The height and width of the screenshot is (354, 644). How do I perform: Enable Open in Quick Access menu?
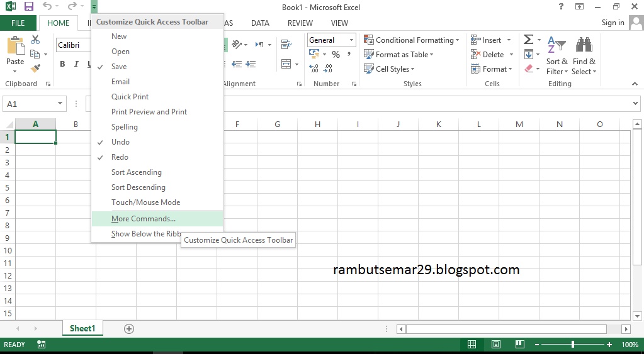pyautogui.click(x=157, y=52)
